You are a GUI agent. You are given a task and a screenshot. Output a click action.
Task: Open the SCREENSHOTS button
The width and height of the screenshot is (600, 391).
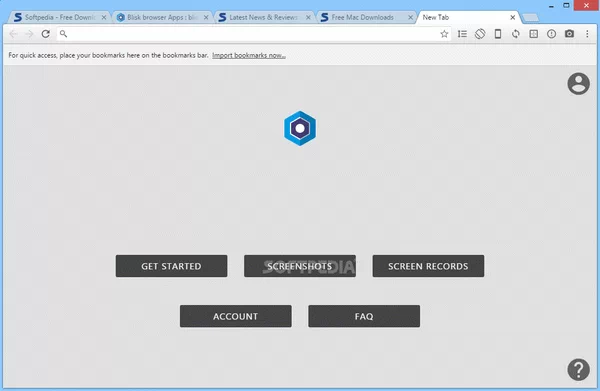[300, 266]
